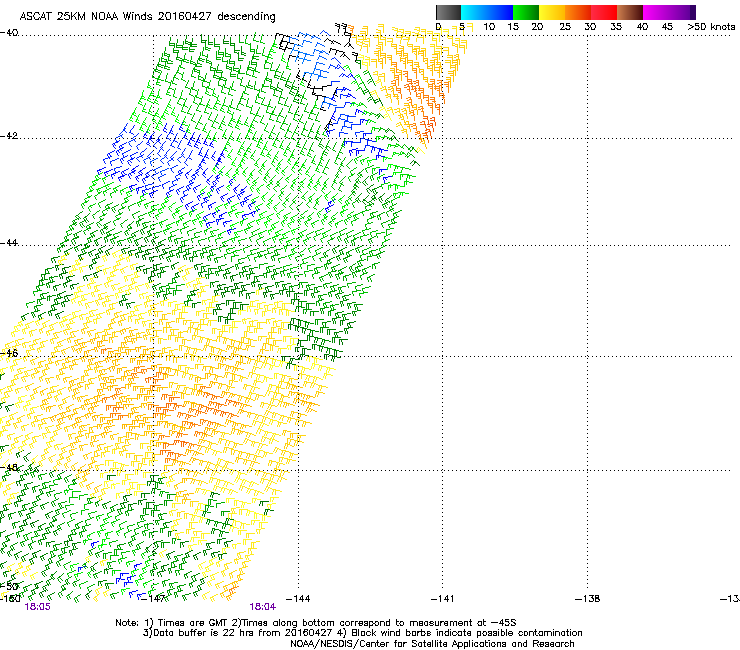Select the brown 35-40 knots legend swatch
The image size is (740, 650).
click(x=630, y=12)
